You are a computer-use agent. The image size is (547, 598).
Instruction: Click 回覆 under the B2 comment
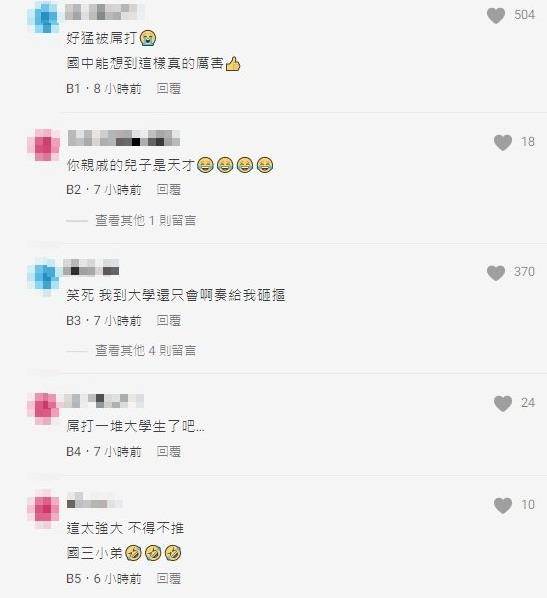click(169, 189)
